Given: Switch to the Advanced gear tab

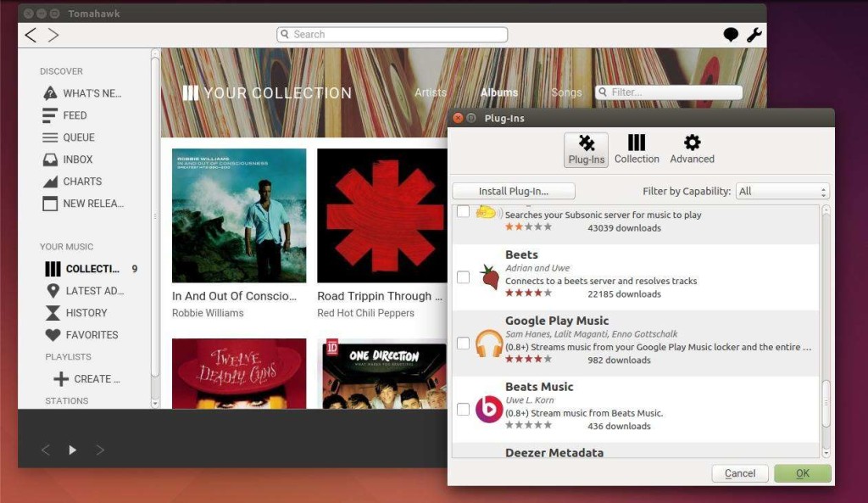Looking at the screenshot, I should pyautogui.click(x=692, y=149).
